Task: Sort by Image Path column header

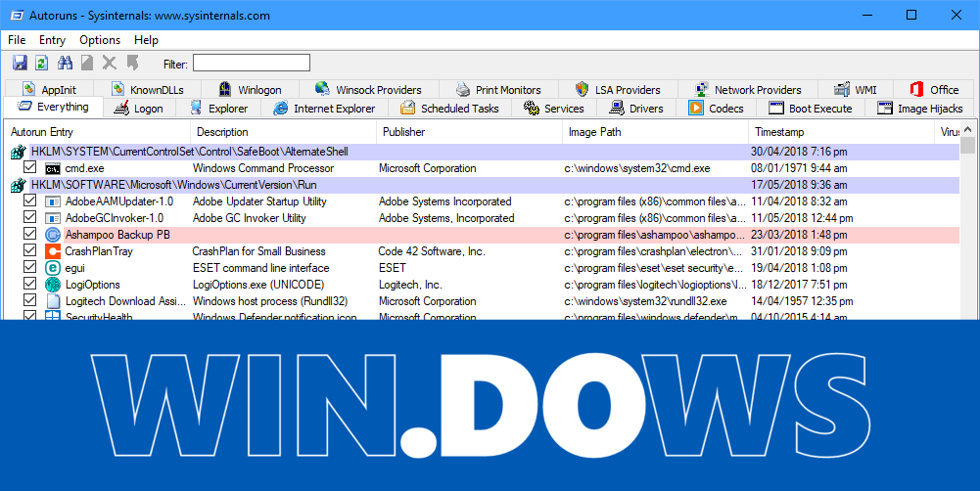Action: coord(655,132)
